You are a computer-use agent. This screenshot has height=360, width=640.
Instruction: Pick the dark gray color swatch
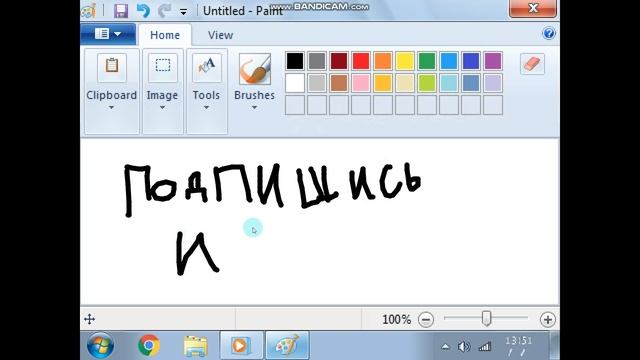coord(317,61)
